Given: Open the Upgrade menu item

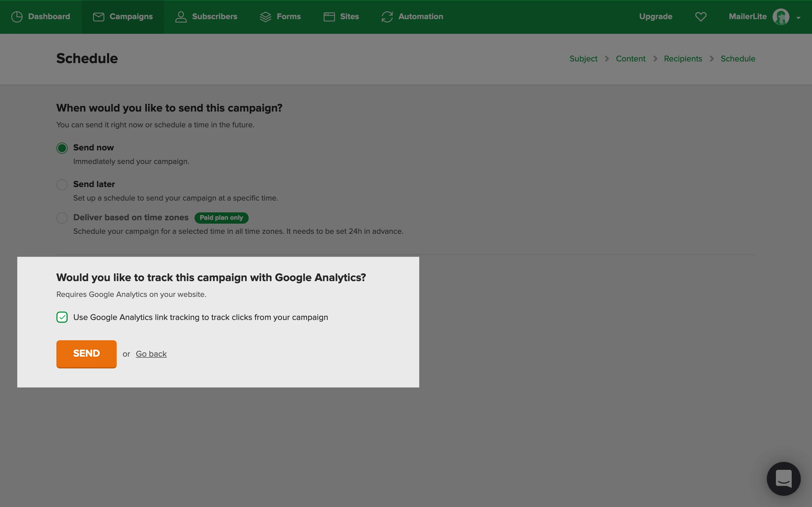Looking at the screenshot, I should point(656,17).
